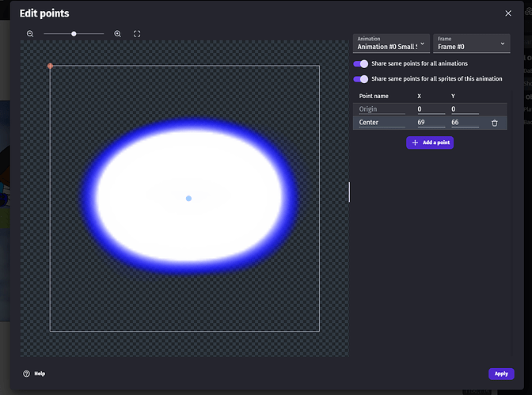Click the Center point Y value field
Viewport: 532px width, 395px height.
[464, 123]
